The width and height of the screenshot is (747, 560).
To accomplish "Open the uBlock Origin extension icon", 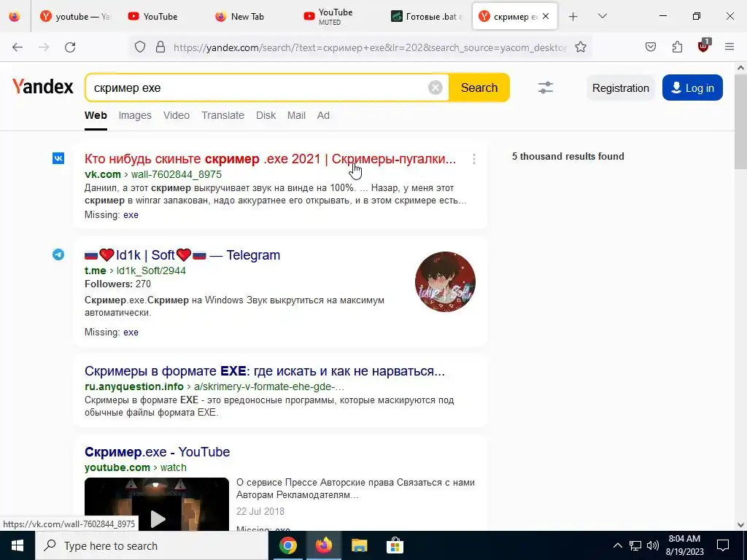I will (704, 46).
